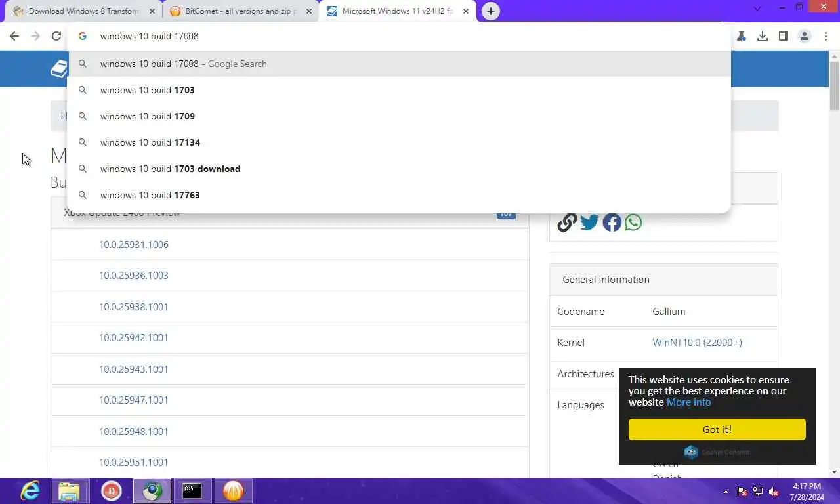The width and height of the screenshot is (840, 504).
Task: Open File Explorer from the taskbar
Action: [x=69, y=491]
